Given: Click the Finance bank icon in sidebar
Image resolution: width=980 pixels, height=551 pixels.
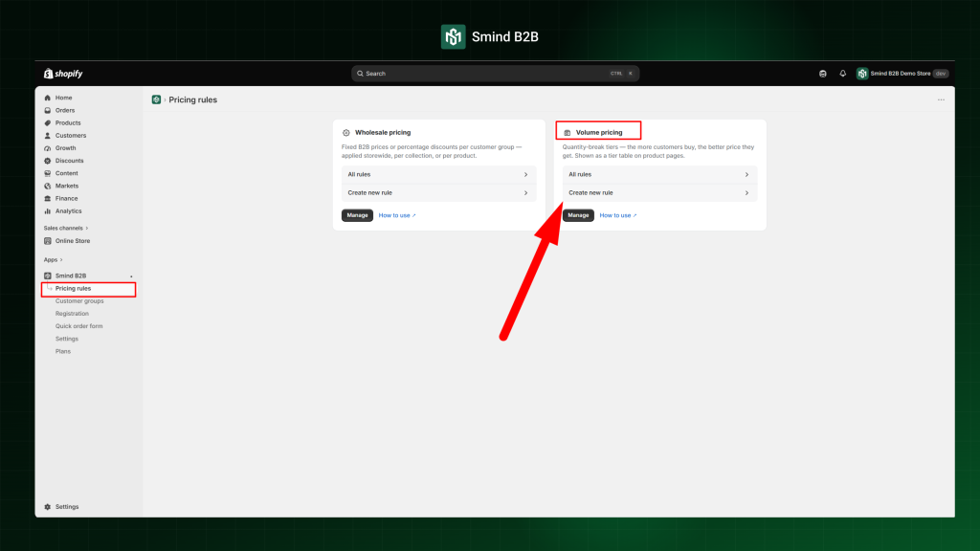Looking at the screenshot, I should click(x=48, y=199).
